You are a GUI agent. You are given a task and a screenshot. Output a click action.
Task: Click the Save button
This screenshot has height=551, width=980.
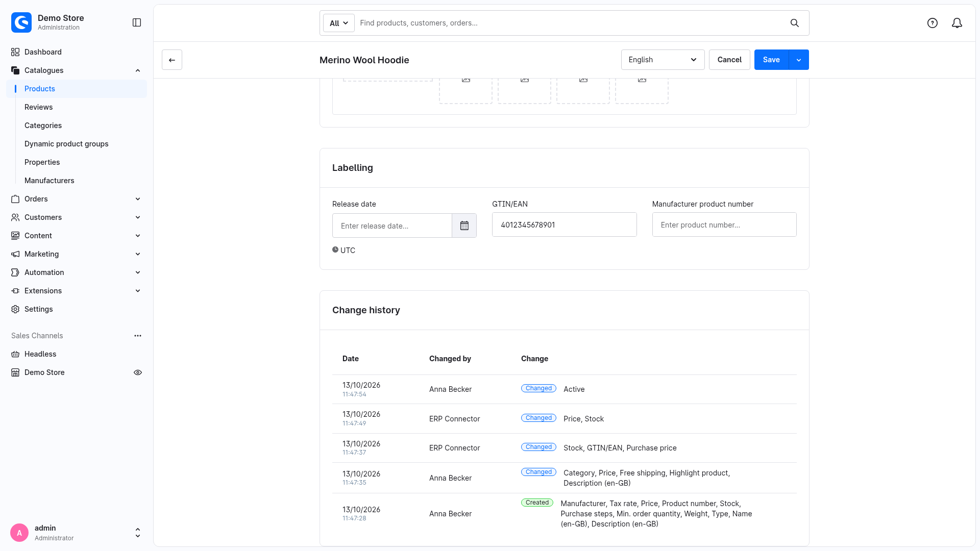click(x=771, y=60)
